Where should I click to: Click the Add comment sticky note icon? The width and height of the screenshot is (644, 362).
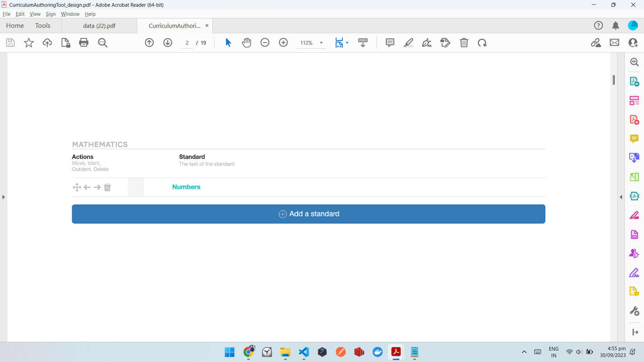(x=390, y=43)
